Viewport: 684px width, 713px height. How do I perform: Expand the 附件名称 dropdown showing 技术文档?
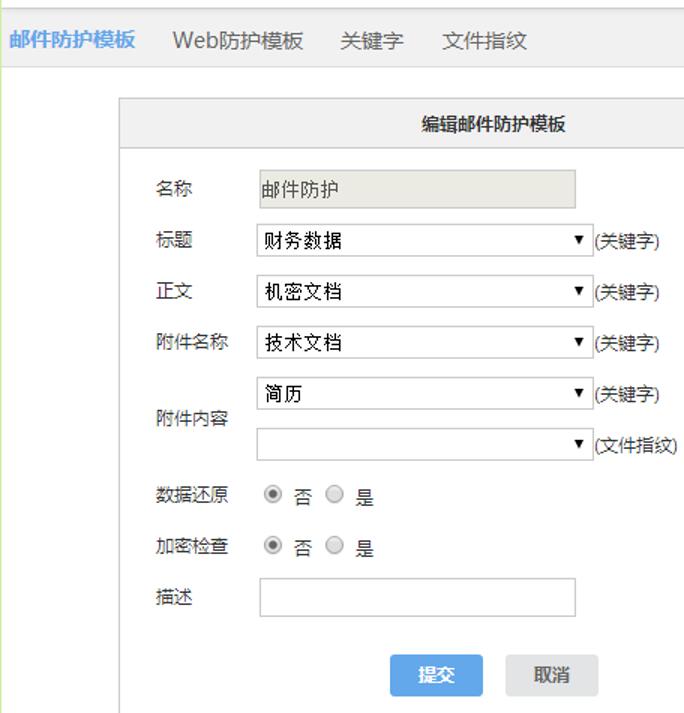pos(424,343)
